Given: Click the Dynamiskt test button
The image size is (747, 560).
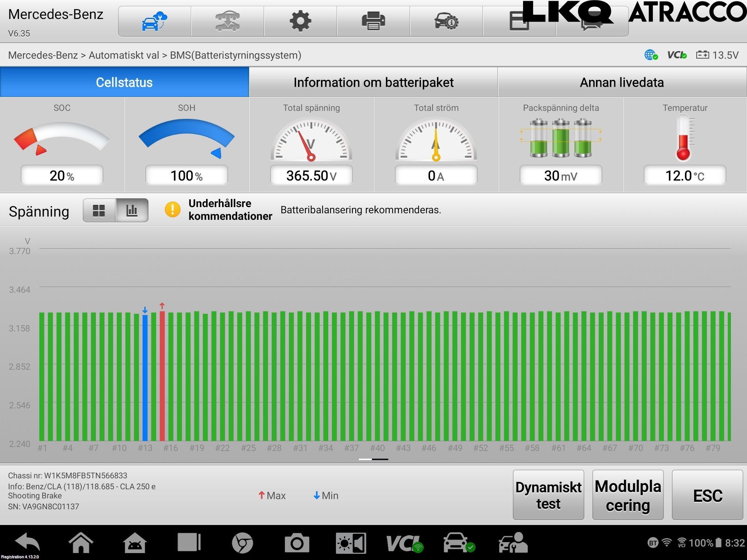Looking at the screenshot, I should [548, 495].
